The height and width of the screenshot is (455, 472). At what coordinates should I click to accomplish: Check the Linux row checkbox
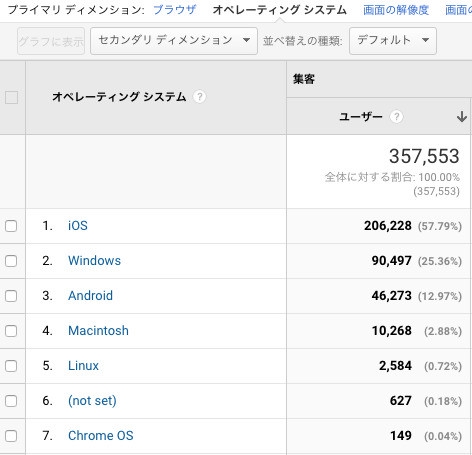tap(11, 366)
